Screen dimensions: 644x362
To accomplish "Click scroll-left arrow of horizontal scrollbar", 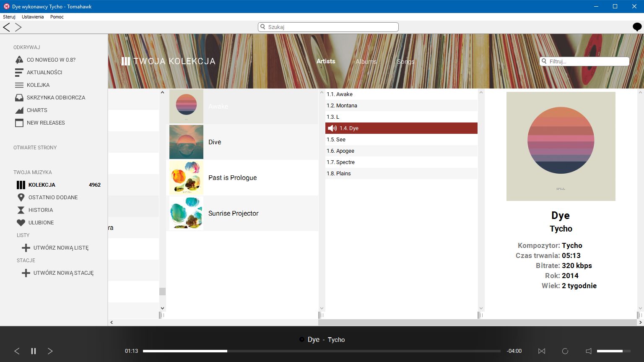I will [x=112, y=322].
